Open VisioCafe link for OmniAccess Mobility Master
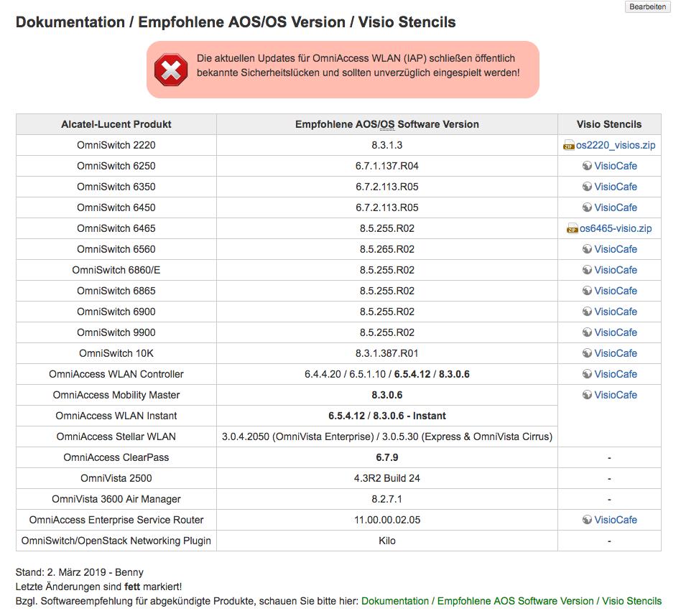 pyautogui.click(x=616, y=395)
